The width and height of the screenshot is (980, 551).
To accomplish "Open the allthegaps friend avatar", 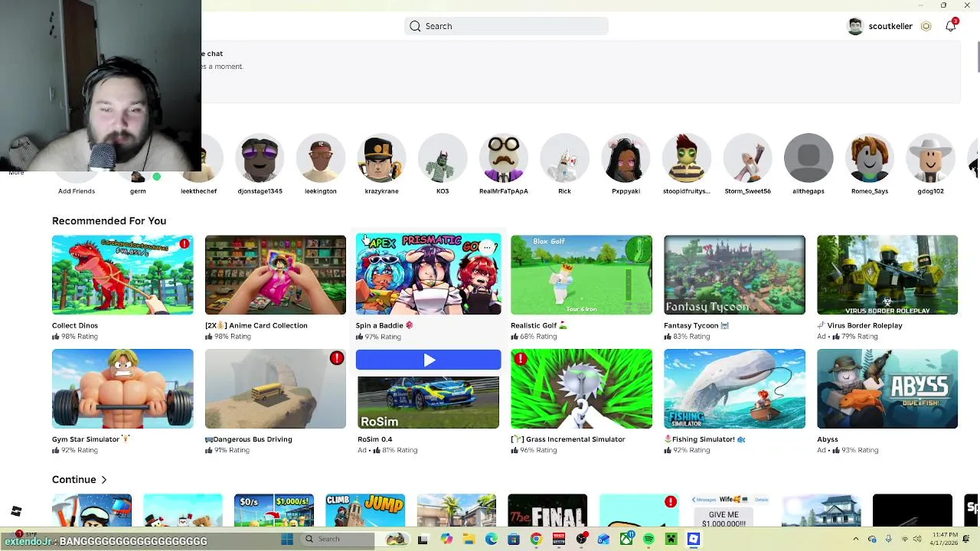I will 808,158.
